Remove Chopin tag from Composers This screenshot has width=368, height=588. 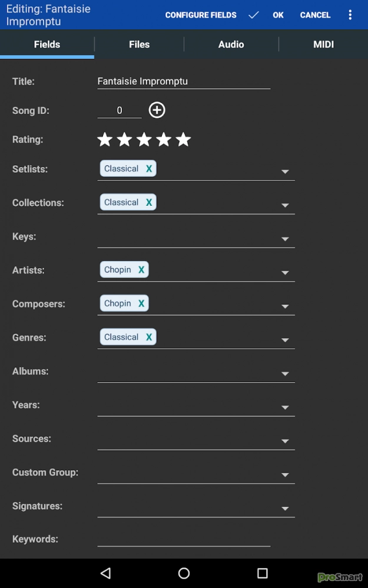click(141, 303)
